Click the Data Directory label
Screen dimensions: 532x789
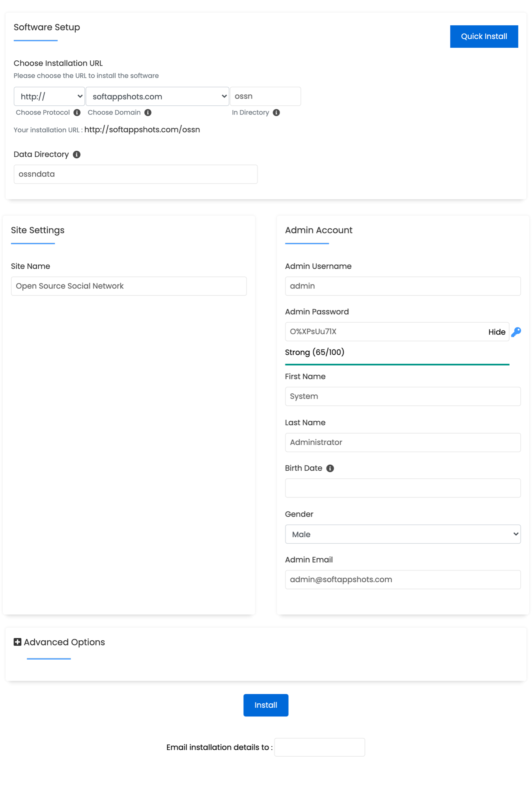pyautogui.click(x=41, y=154)
